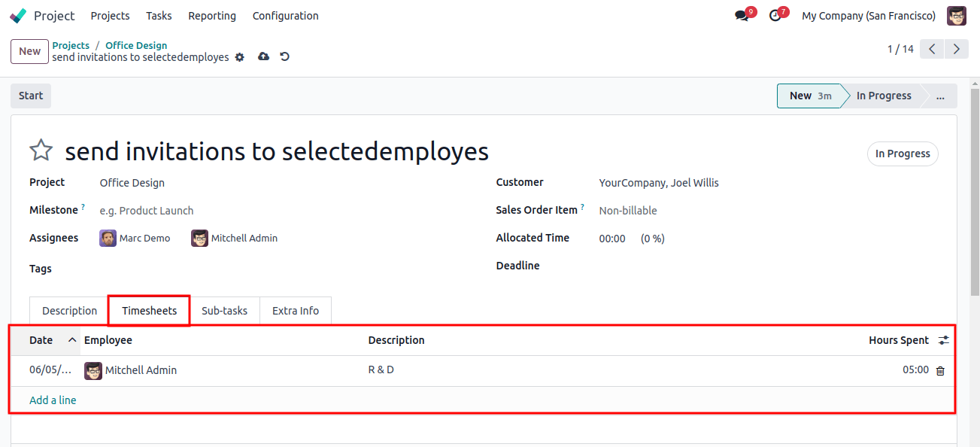The image size is (980, 447).
Task: Click the 05:00 hours spent cell
Action: point(915,370)
